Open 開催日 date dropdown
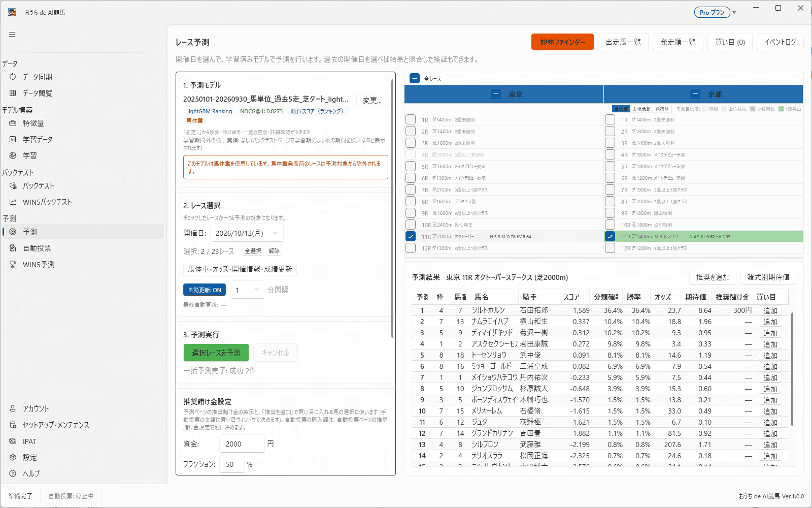 [247, 233]
